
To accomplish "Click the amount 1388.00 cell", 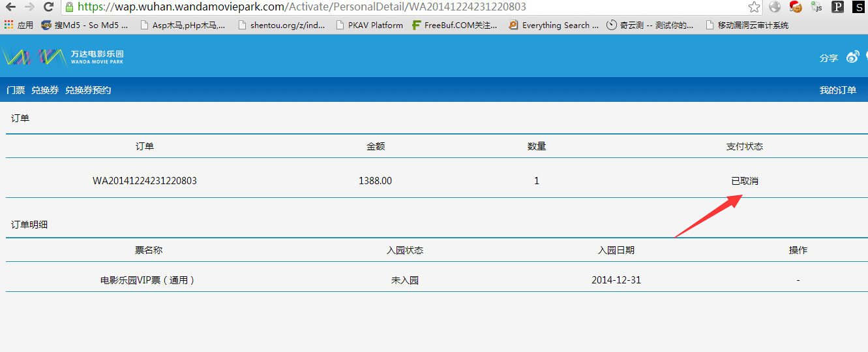I will click(376, 180).
